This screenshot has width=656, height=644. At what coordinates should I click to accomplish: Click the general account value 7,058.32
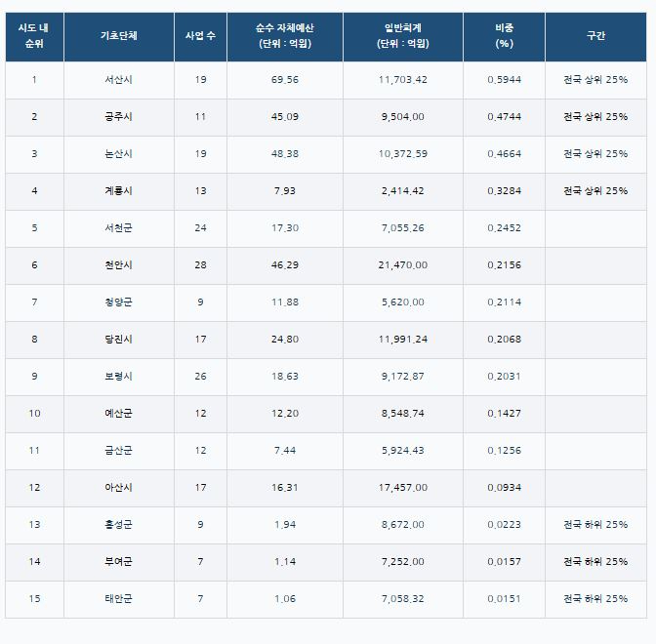coord(403,599)
